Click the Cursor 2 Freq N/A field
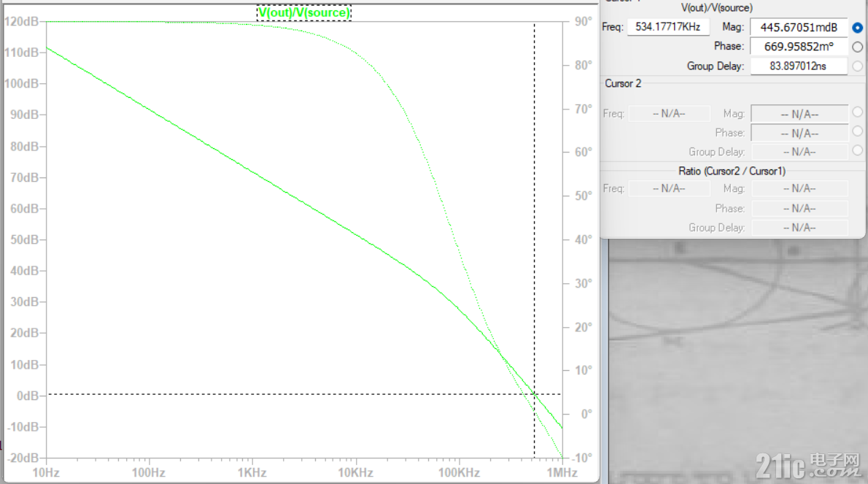 pyautogui.click(x=670, y=114)
